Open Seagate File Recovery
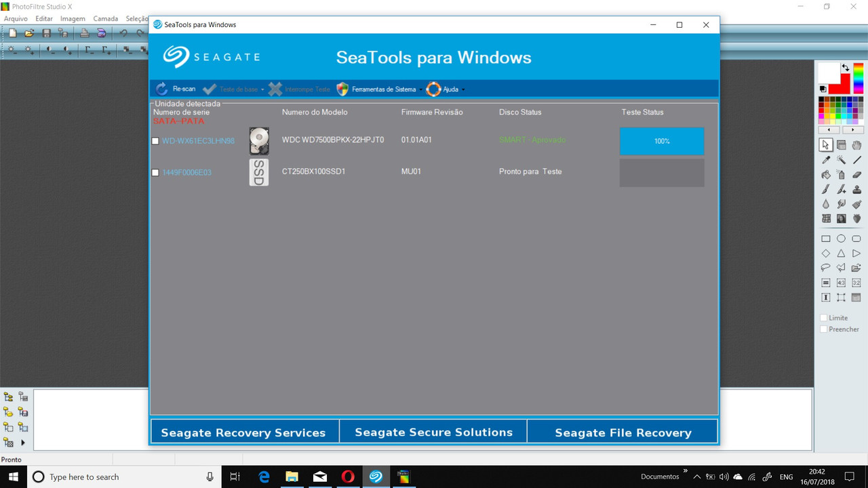Image resolution: width=868 pixels, height=488 pixels. tap(623, 432)
